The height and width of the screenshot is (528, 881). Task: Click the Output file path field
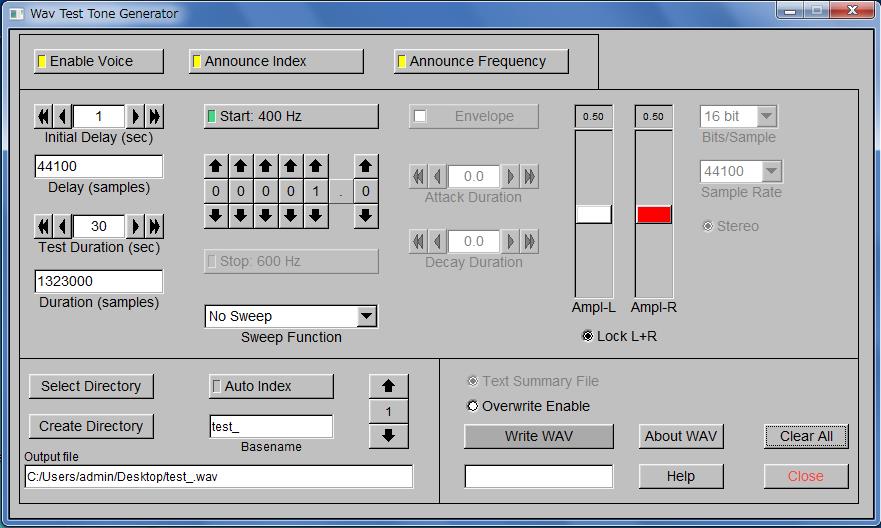point(219,476)
